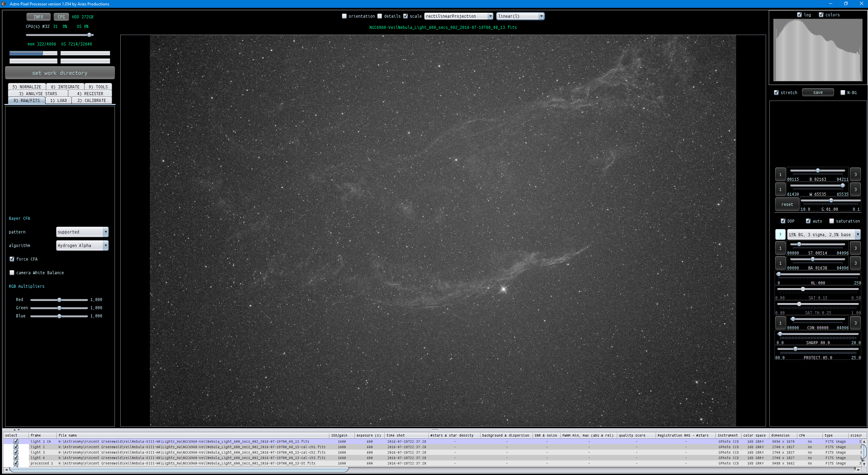Switch to the 6) INTEGRATE tab
This screenshot has height=475, width=868.
coord(65,87)
